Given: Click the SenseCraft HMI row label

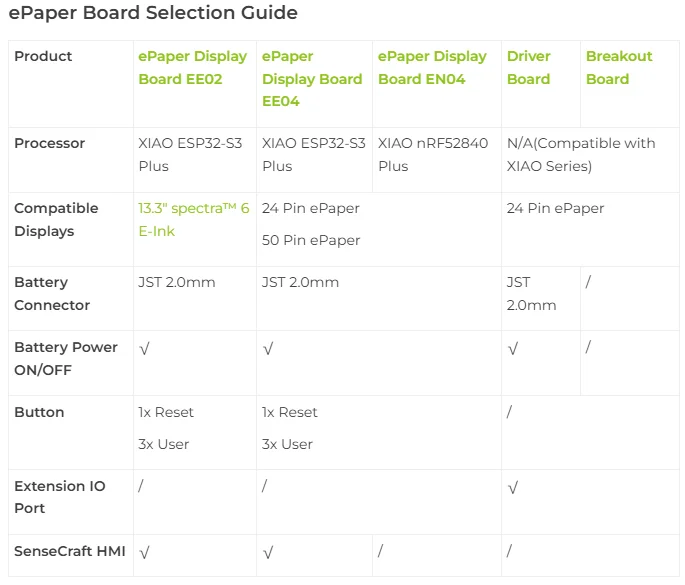Looking at the screenshot, I should [70, 551].
